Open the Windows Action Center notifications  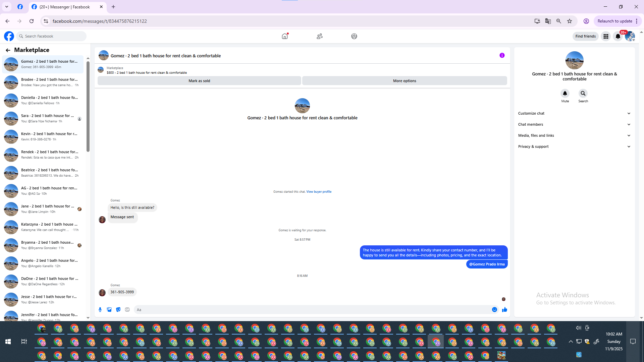tap(633, 342)
